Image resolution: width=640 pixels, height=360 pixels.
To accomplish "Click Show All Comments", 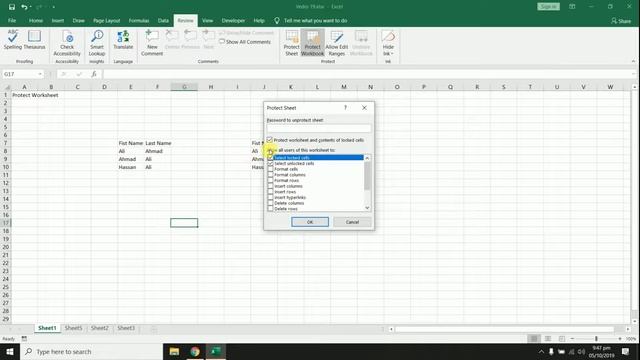I will click(x=245, y=42).
